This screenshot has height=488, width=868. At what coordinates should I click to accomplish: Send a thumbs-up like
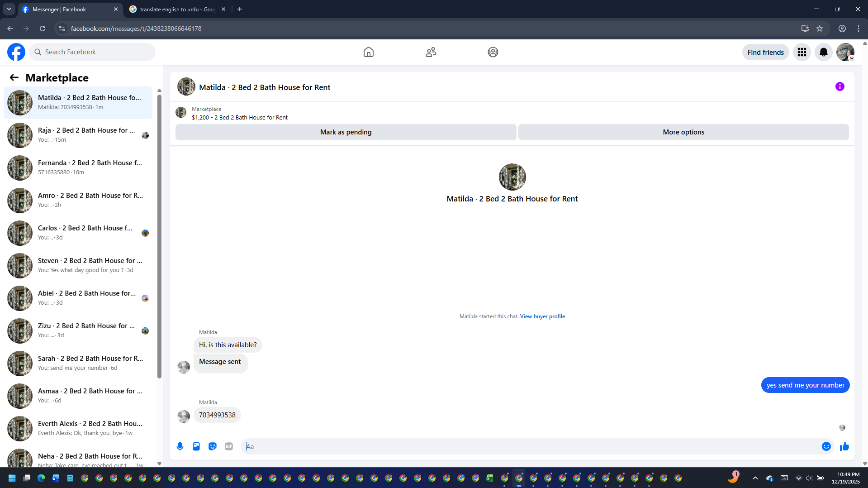(844, 446)
